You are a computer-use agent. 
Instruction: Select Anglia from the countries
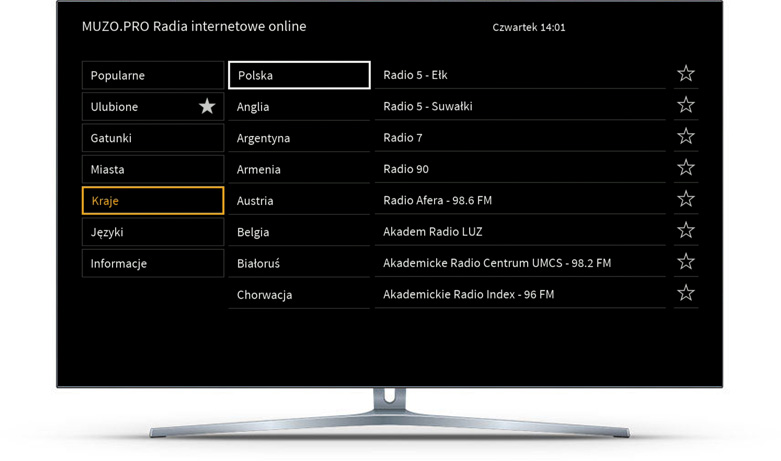[x=299, y=107]
